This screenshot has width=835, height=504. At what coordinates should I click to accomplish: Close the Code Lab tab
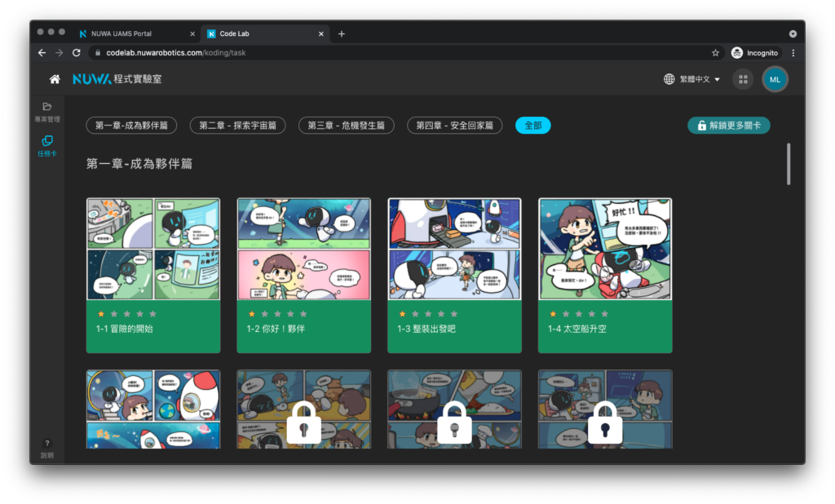pyautogui.click(x=321, y=33)
